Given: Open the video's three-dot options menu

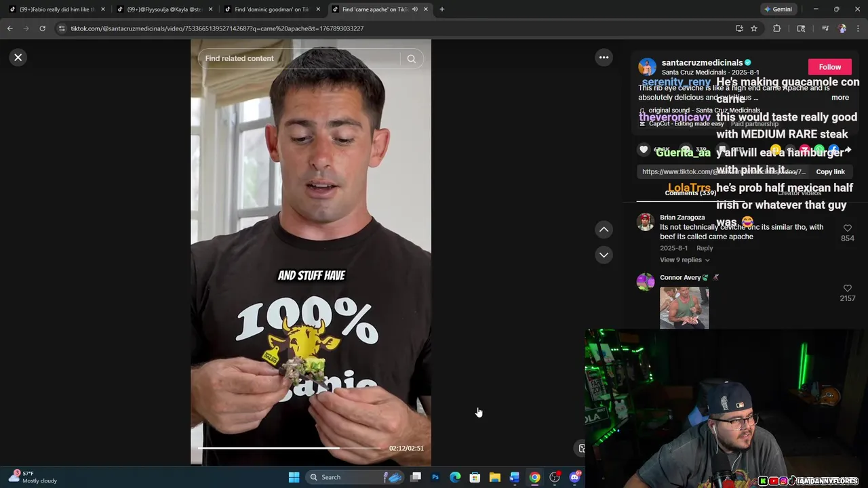Looking at the screenshot, I should (604, 58).
